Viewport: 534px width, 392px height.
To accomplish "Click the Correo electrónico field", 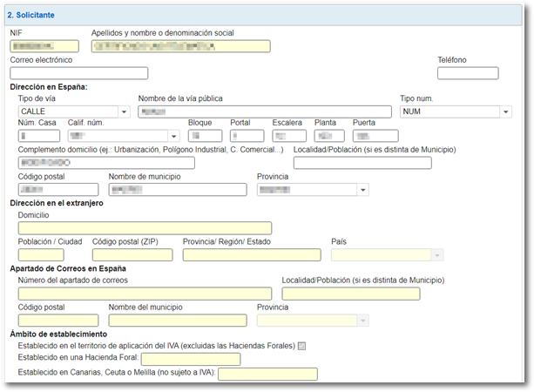I will [x=78, y=73].
